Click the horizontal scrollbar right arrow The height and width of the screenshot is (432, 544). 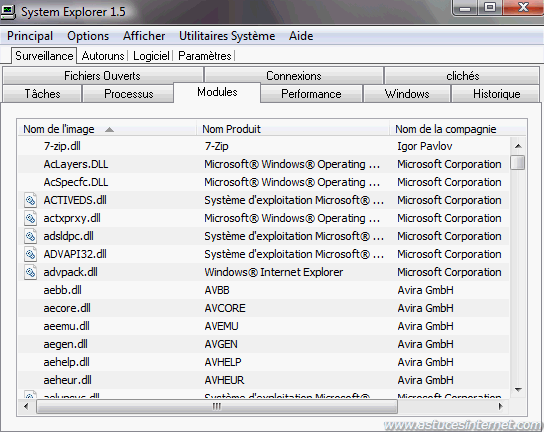500,406
